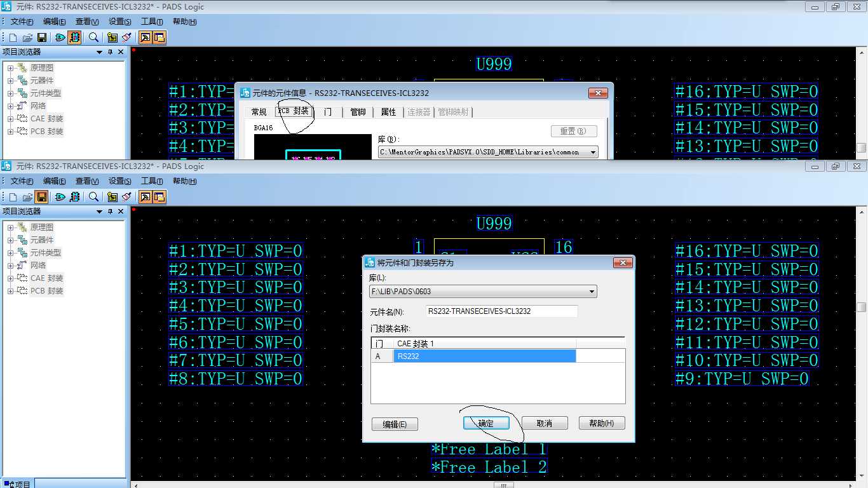
Task: Close the 项目浏览器 panel in lower window
Action: (121, 212)
